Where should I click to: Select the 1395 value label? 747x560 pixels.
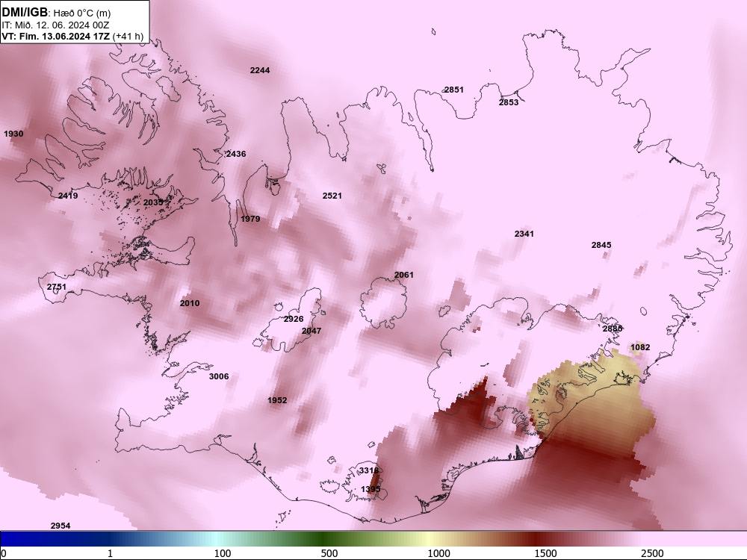click(x=371, y=490)
